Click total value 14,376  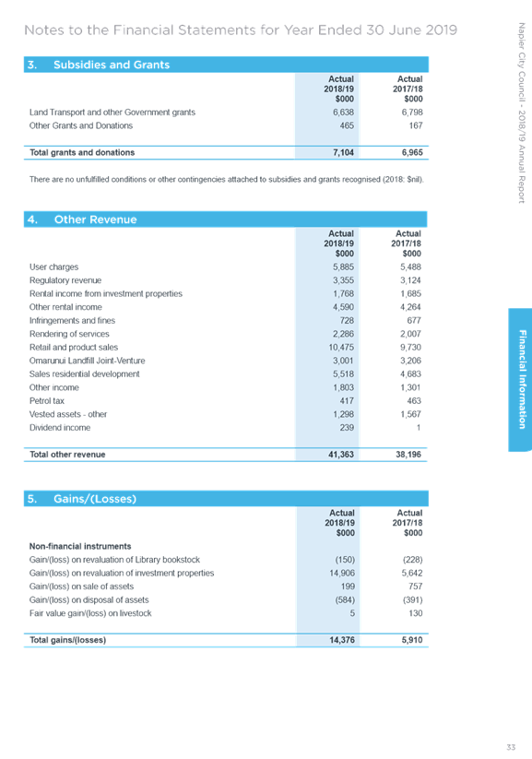point(342,640)
